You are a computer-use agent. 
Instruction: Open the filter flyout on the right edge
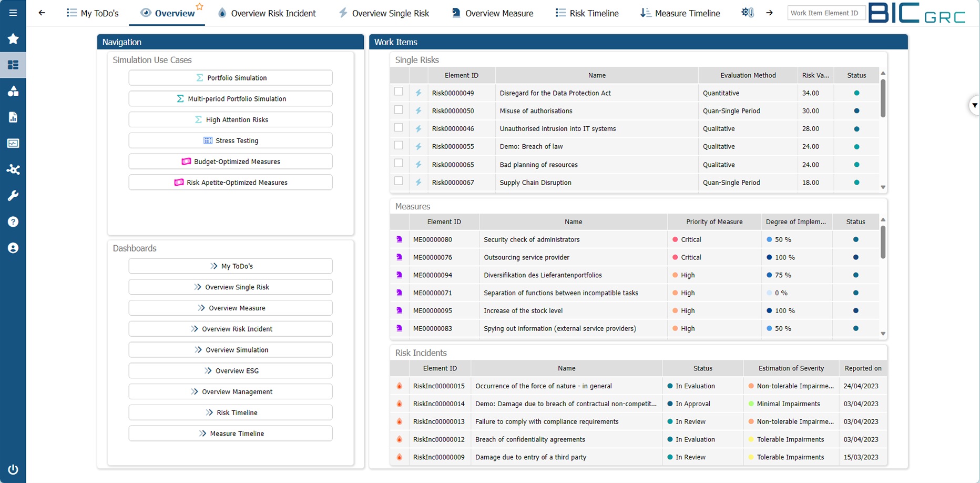tap(975, 105)
